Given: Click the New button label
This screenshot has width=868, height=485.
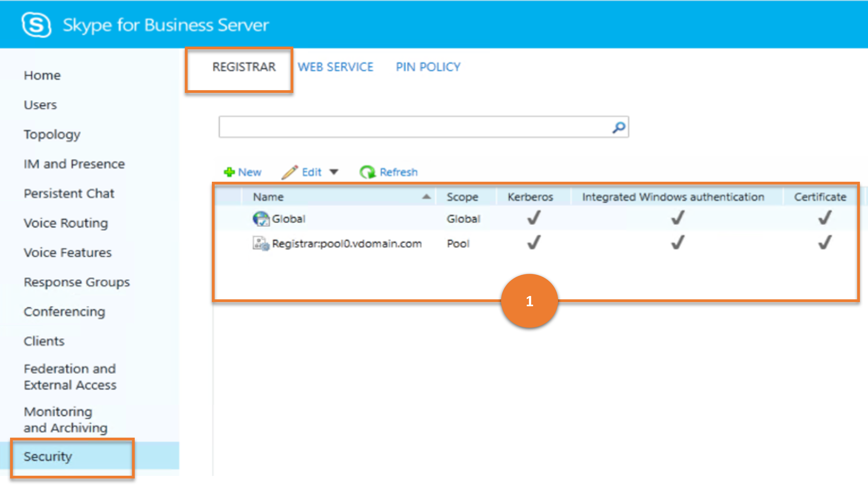Looking at the screenshot, I should pyautogui.click(x=250, y=172).
